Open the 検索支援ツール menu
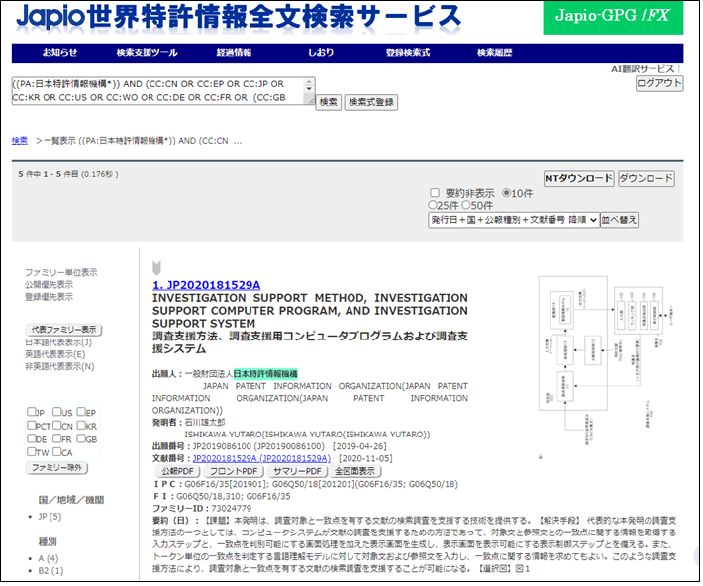 point(148,53)
